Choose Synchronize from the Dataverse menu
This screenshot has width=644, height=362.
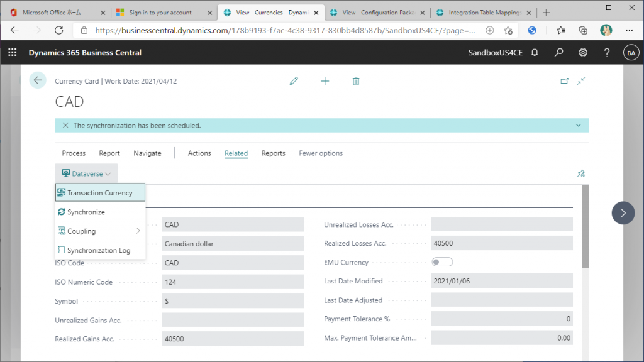[x=100, y=212]
